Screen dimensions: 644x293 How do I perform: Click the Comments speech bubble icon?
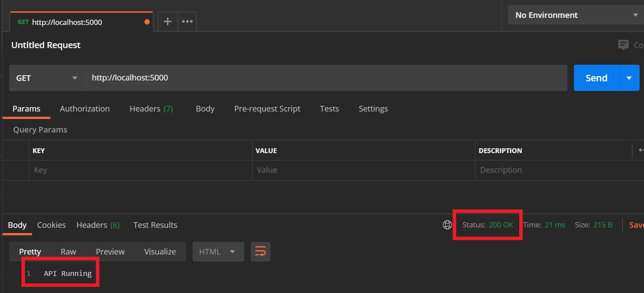623,45
